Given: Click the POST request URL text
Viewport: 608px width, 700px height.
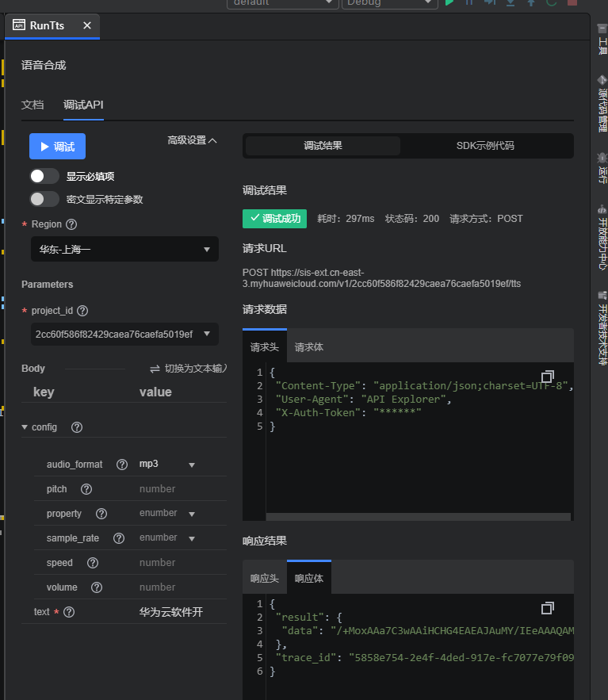Looking at the screenshot, I should (381, 278).
